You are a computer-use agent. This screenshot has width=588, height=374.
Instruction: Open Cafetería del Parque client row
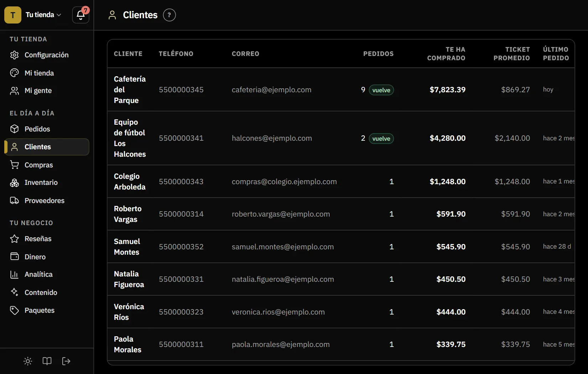click(341, 90)
